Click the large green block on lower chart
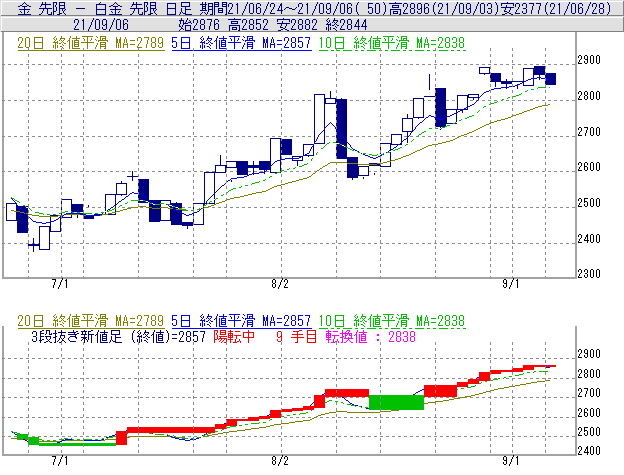 pos(396,402)
